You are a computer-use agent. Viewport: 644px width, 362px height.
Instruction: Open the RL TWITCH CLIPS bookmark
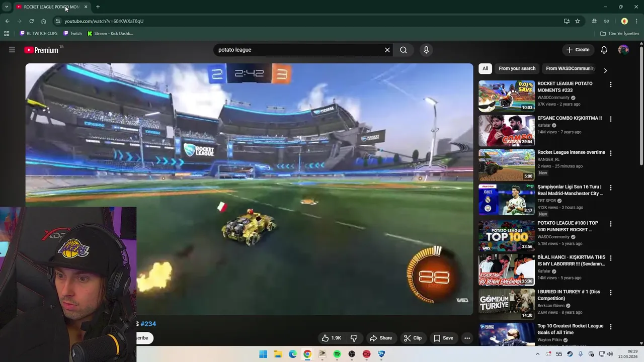point(39,34)
